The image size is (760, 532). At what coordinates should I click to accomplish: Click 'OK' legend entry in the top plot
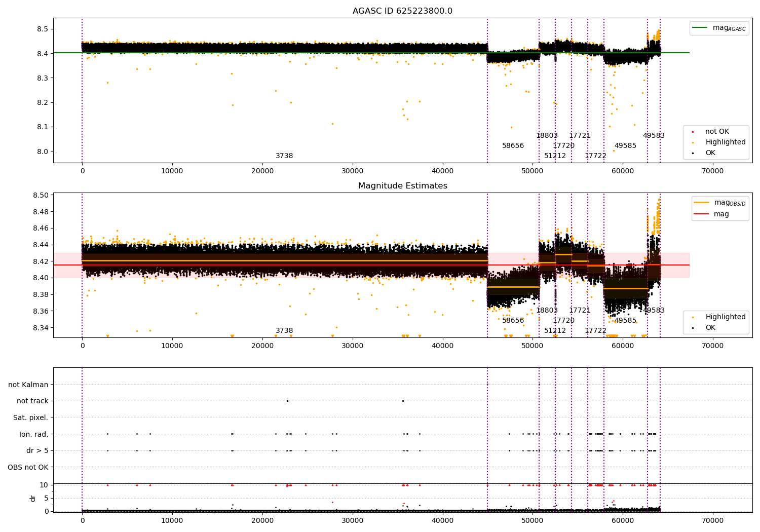point(710,153)
